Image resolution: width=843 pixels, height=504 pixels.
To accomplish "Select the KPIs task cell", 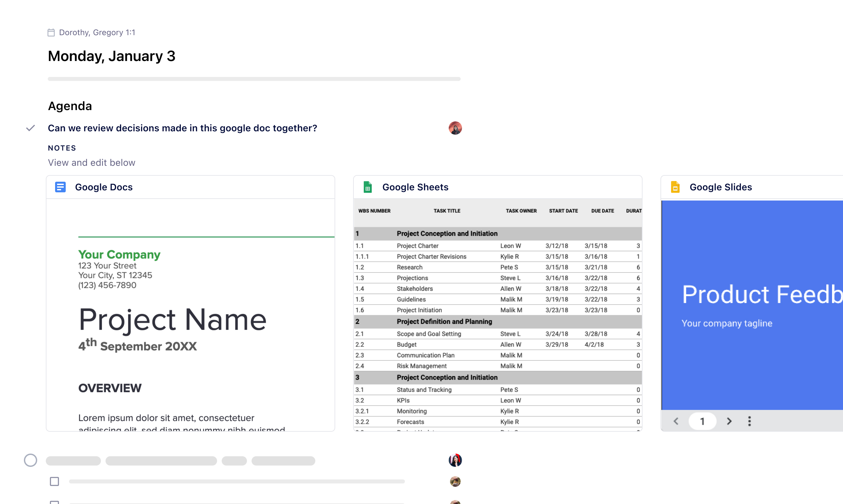I will (403, 401).
